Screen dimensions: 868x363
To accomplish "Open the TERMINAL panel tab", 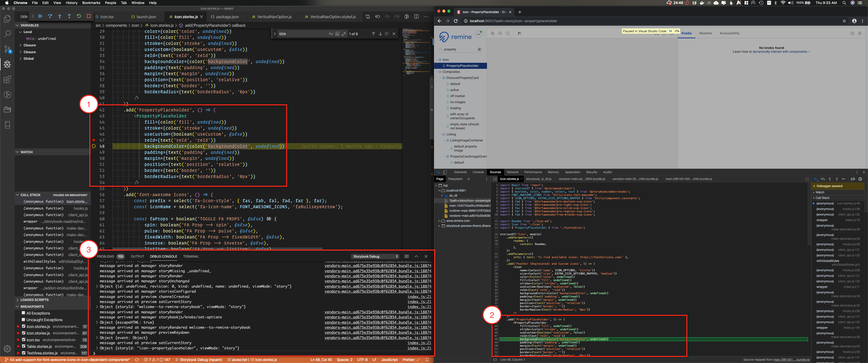I will [x=191, y=257].
